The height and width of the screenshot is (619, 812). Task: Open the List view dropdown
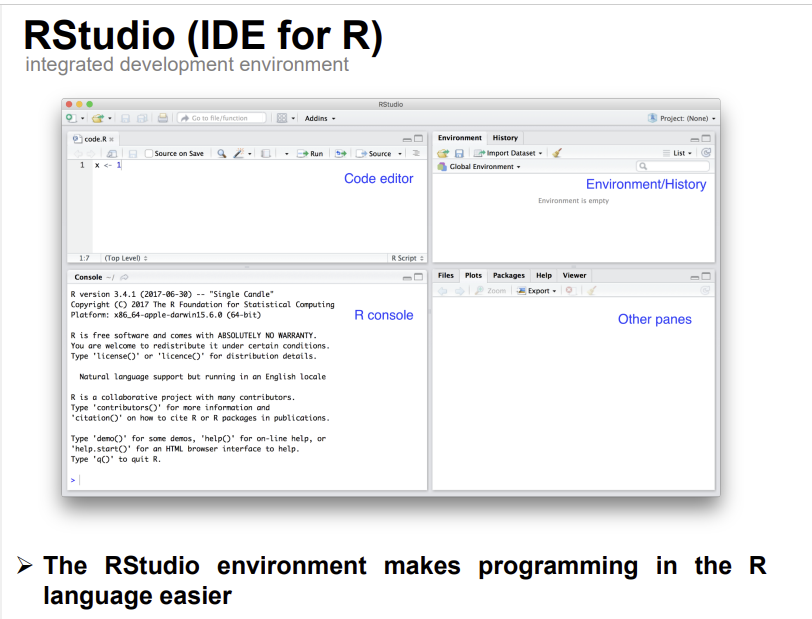click(678, 153)
